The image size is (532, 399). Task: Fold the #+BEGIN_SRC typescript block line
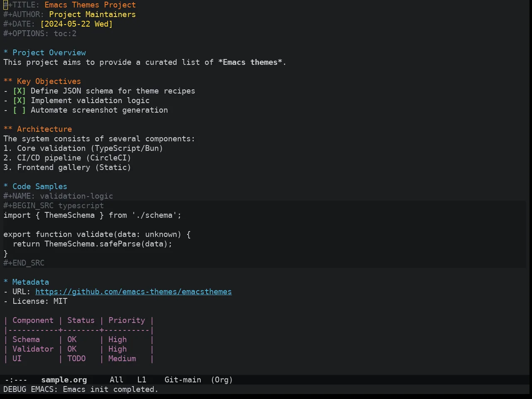54,206
